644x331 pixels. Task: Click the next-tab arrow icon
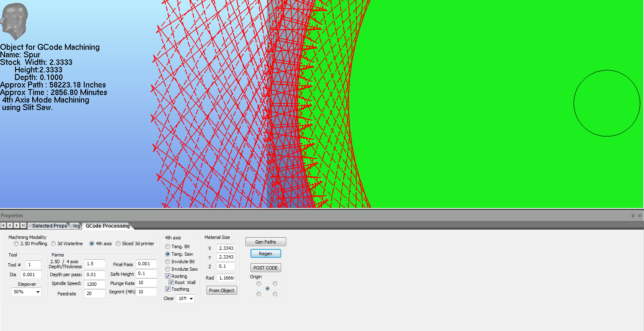pyautogui.click(x=16, y=226)
